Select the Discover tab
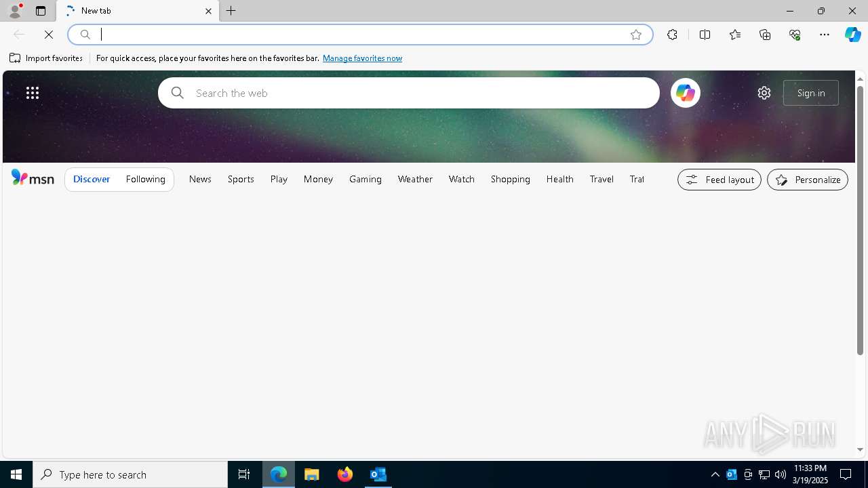The height and width of the screenshot is (488, 868). (x=92, y=179)
